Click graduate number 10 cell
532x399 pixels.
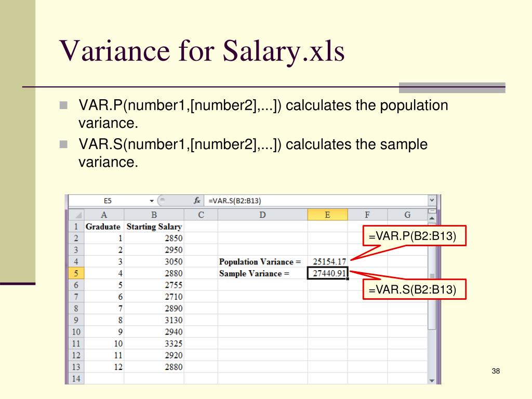pyautogui.click(x=104, y=343)
